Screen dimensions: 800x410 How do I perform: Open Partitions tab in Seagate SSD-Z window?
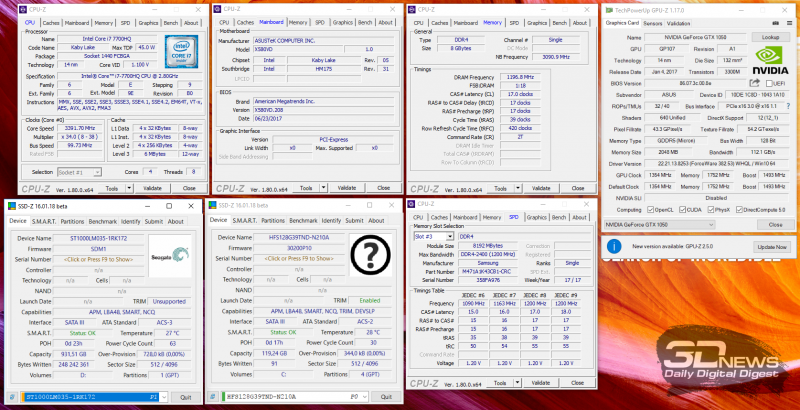pos(72,222)
